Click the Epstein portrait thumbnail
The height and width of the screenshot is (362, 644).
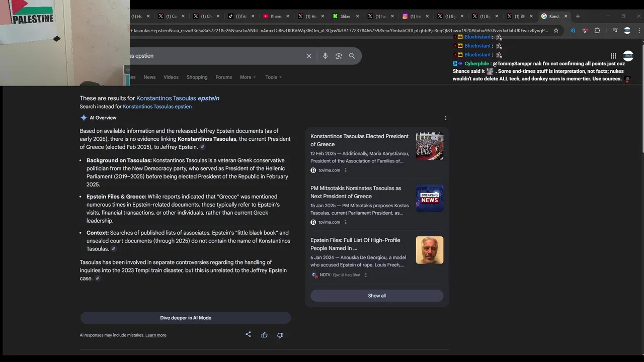pos(430,250)
